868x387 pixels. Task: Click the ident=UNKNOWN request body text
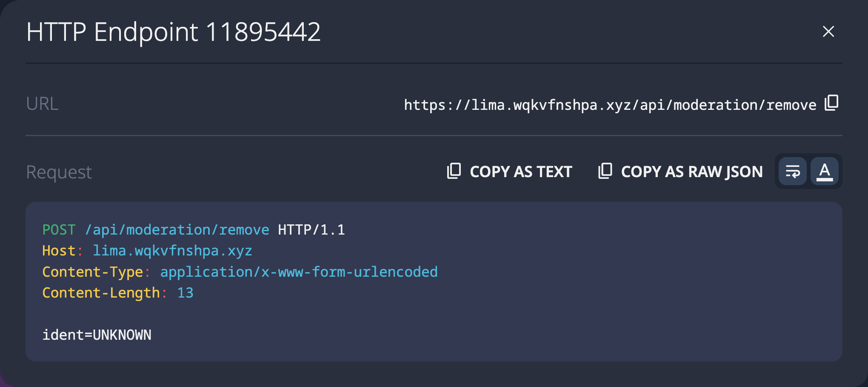97,335
